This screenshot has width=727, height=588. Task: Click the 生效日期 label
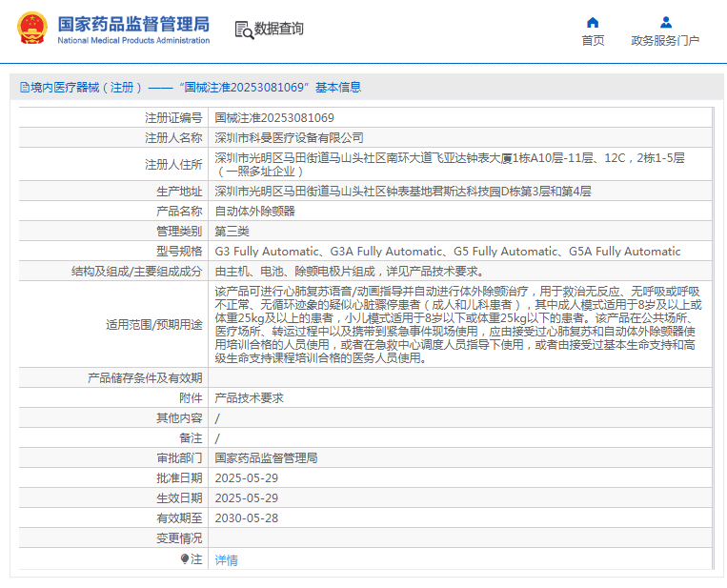pyautogui.click(x=179, y=498)
